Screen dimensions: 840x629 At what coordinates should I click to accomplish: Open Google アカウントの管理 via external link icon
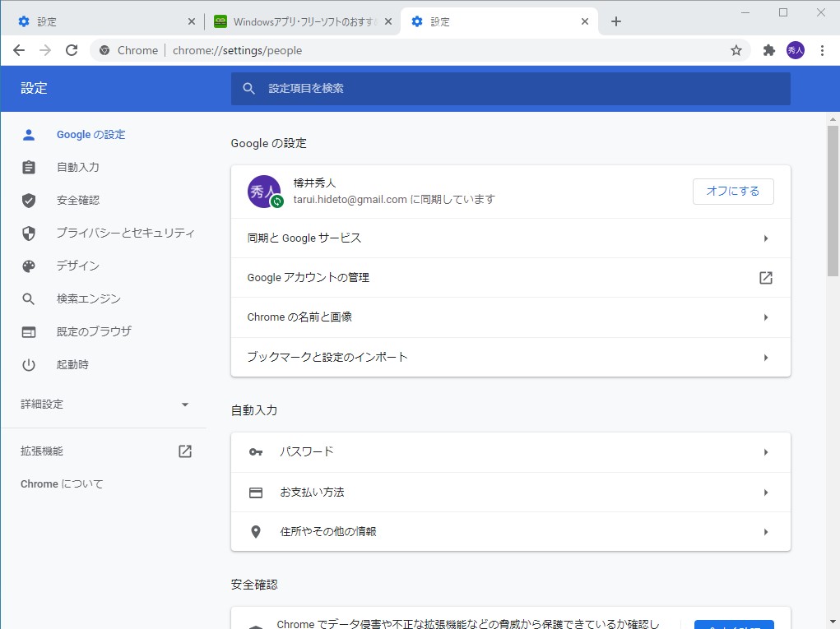[765, 278]
